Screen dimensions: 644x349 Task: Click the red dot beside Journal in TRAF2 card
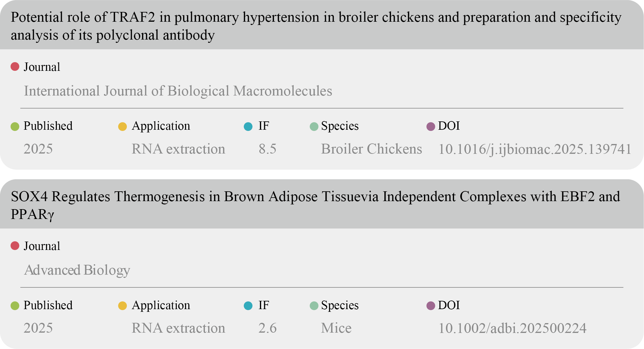(15, 67)
